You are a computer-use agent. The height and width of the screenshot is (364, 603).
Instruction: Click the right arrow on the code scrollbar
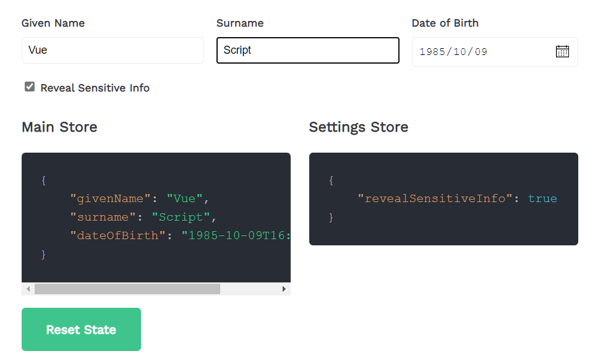pyautogui.click(x=284, y=289)
